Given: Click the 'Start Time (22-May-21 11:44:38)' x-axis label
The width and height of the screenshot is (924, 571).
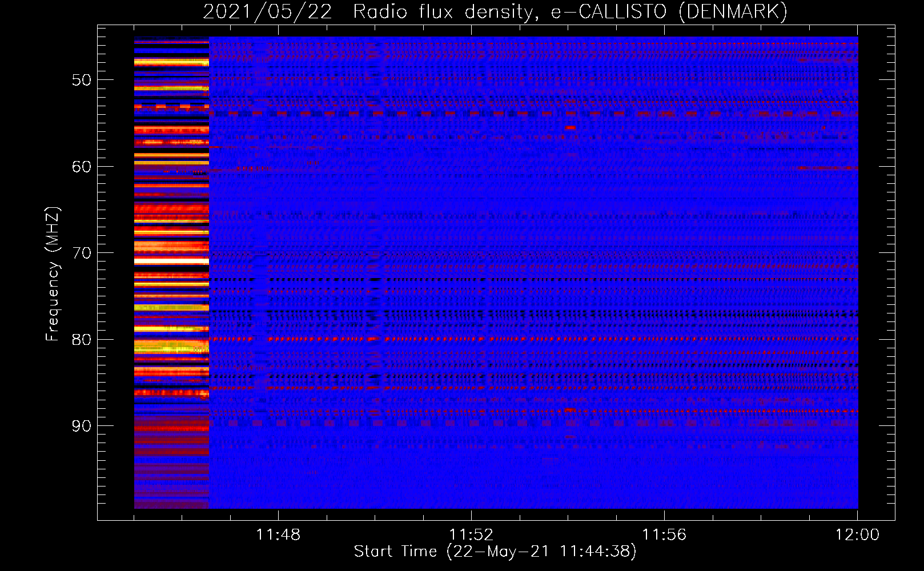Looking at the screenshot, I should (495, 552).
